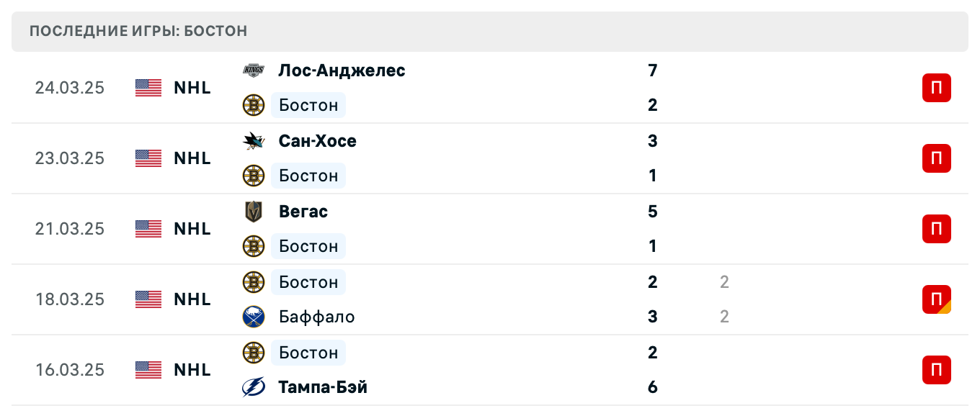
Task: Open the Вегас team link
Action: point(303,212)
